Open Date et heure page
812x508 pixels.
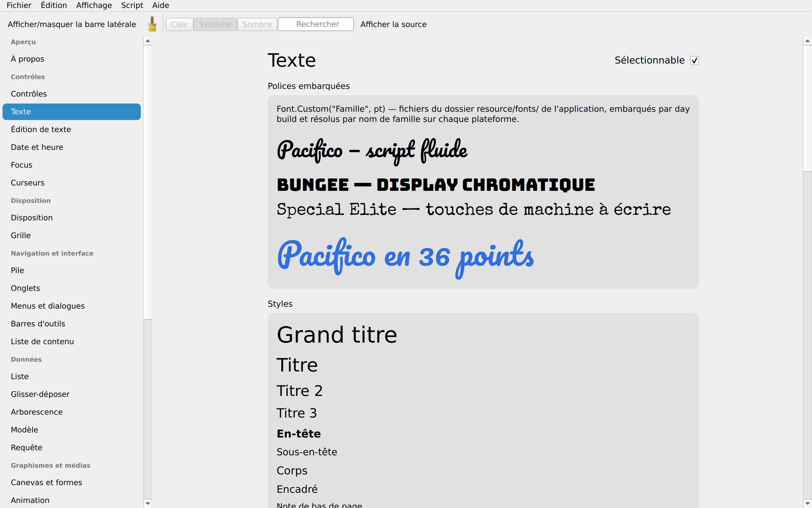[x=71, y=147]
